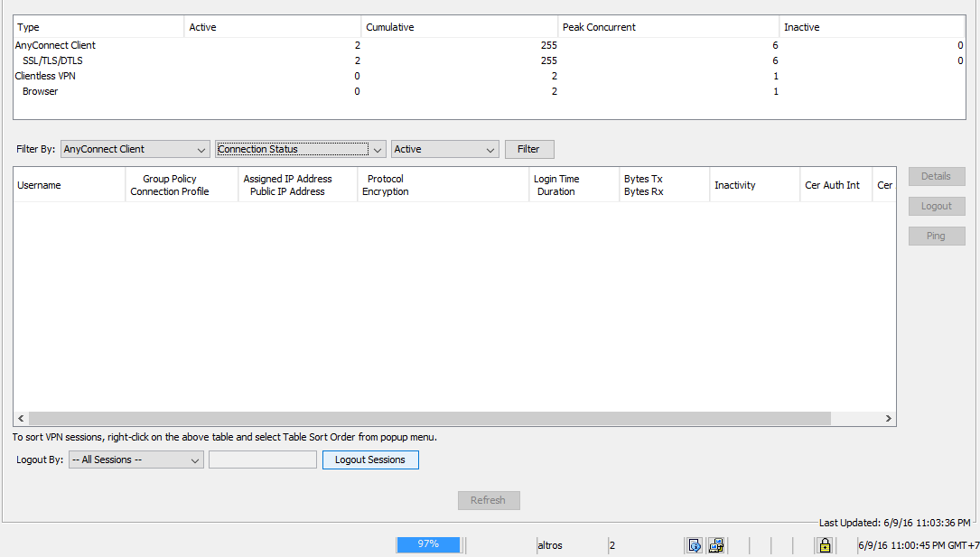Screen dimensions: 980x557
Task: Select the AnyConnect Client row
Action: tap(490, 45)
